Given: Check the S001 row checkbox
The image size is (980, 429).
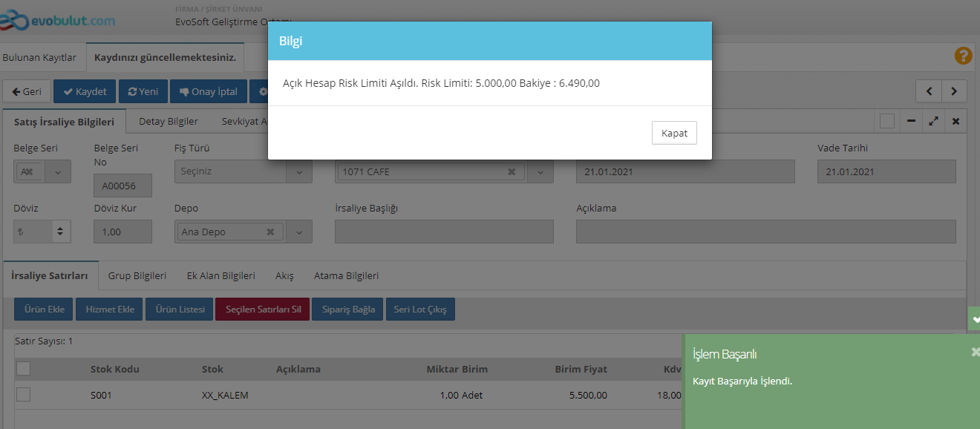Looking at the screenshot, I should 24,395.
